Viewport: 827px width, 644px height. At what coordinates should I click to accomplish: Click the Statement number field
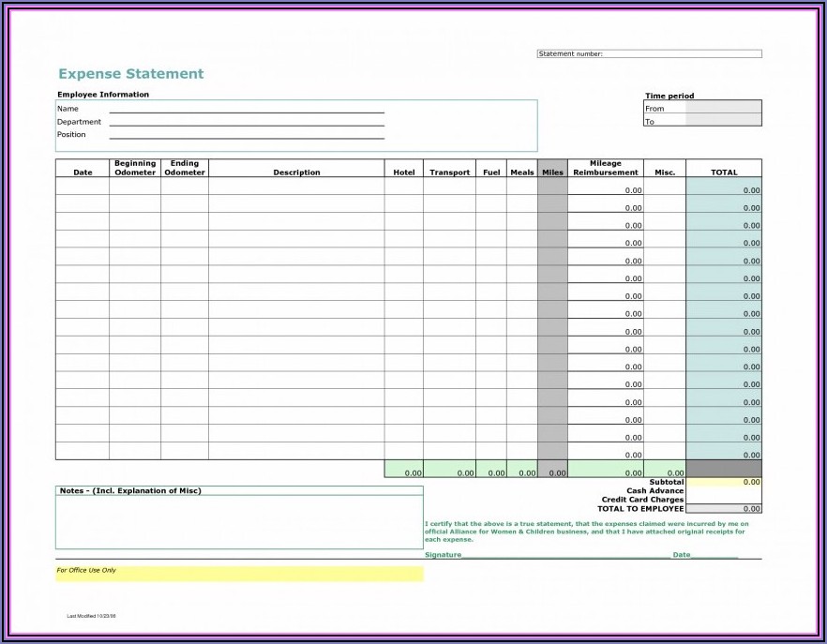(x=681, y=53)
